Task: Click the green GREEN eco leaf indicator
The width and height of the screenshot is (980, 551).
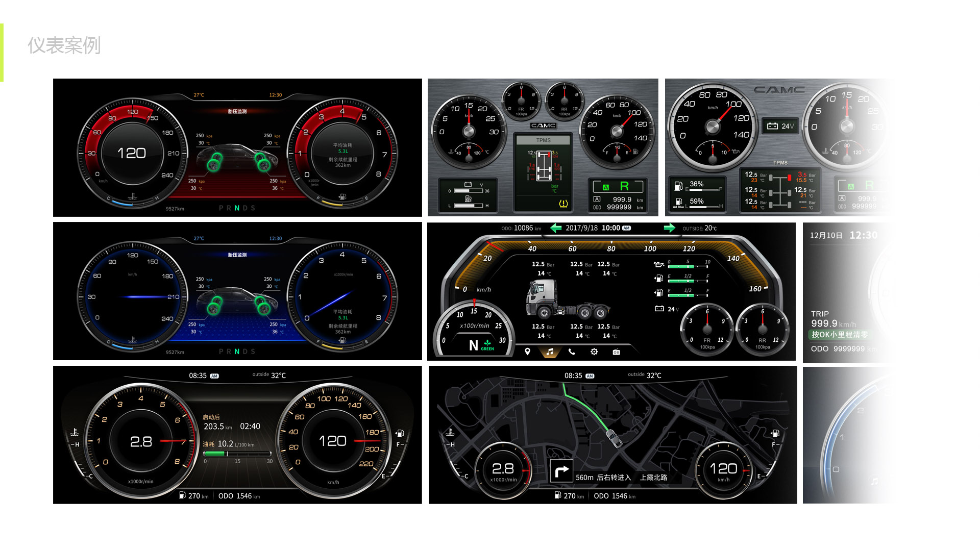Action: (x=487, y=345)
